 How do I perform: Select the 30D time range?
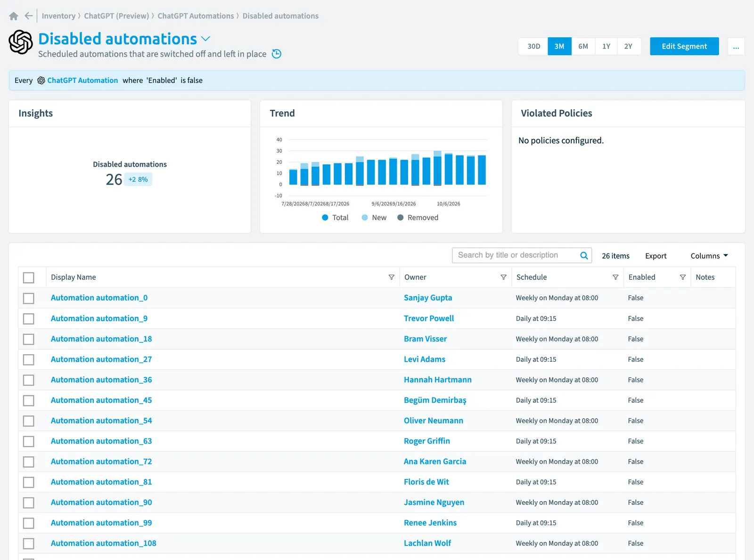click(x=533, y=47)
